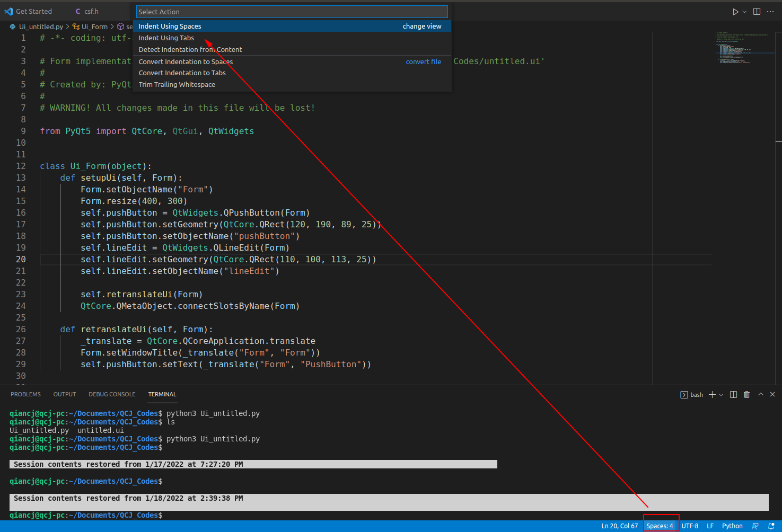The image size is (782, 532).
Task: Change indentation via Spaces: 4 indicator
Action: pyautogui.click(x=661, y=526)
